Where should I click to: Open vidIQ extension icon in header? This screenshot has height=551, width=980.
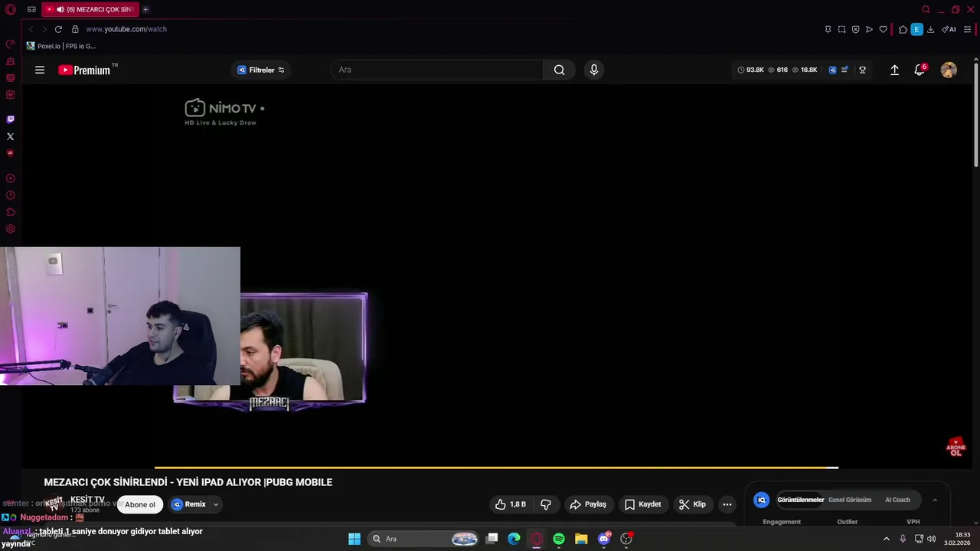click(832, 70)
